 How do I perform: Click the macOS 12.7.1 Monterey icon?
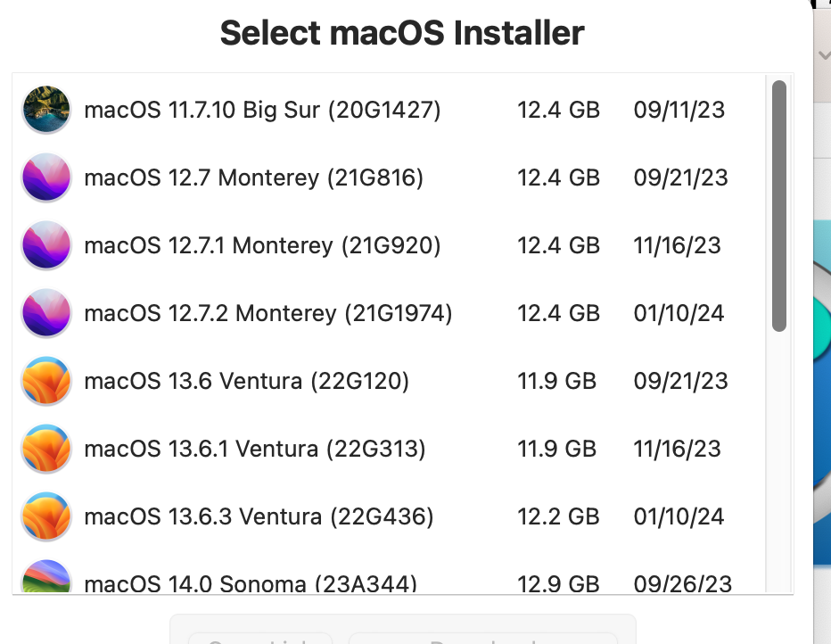(45, 245)
